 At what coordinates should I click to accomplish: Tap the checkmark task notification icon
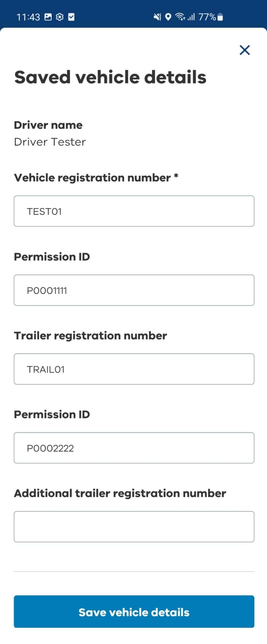click(71, 17)
